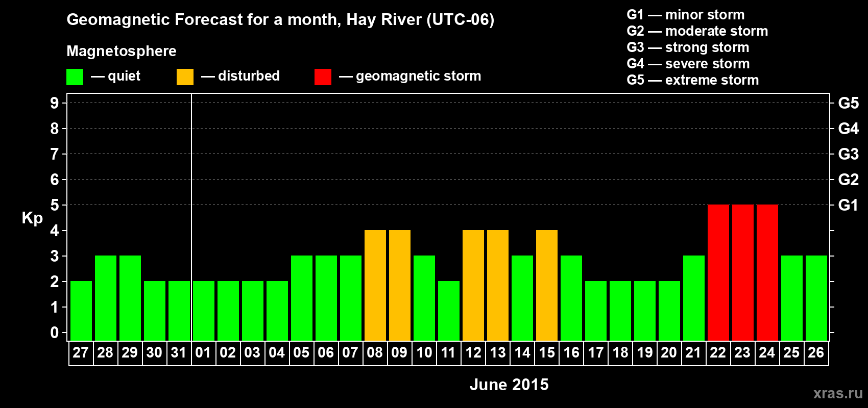Click the red bar for day 23
This screenshot has width=868, height=408.
[x=743, y=272]
